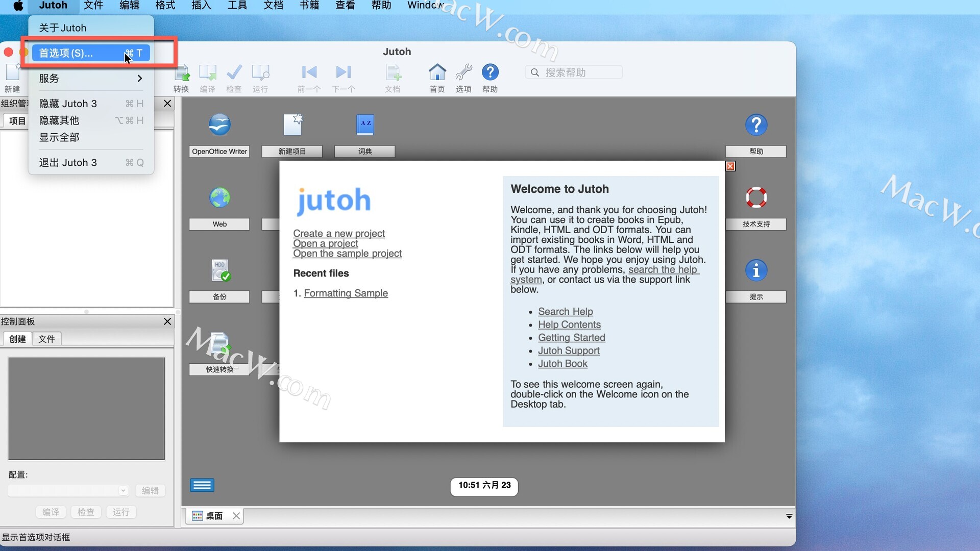Click the Technical Support lifebuoy icon
This screenshot has width=980, height=551.
(756, 198)
